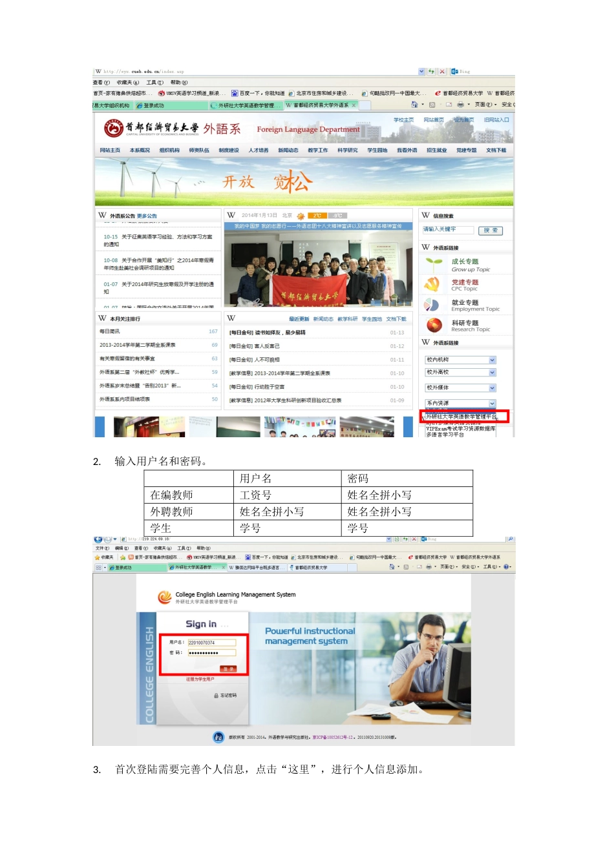This screenshot has height=868, width=614.
Task: Open the 网站主页 navigation item
Action: pos(110,150)
